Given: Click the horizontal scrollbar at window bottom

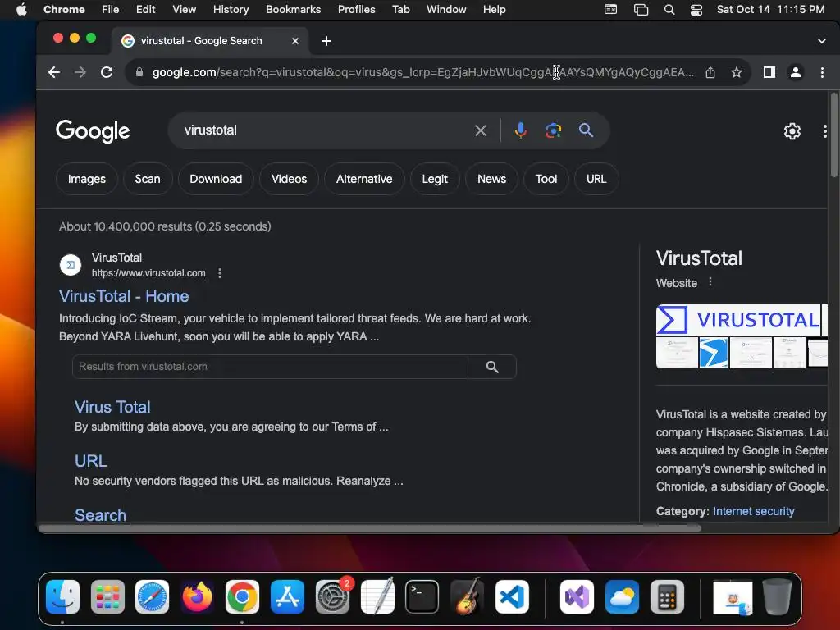Looking at the screenshot, I should point(370,528).
